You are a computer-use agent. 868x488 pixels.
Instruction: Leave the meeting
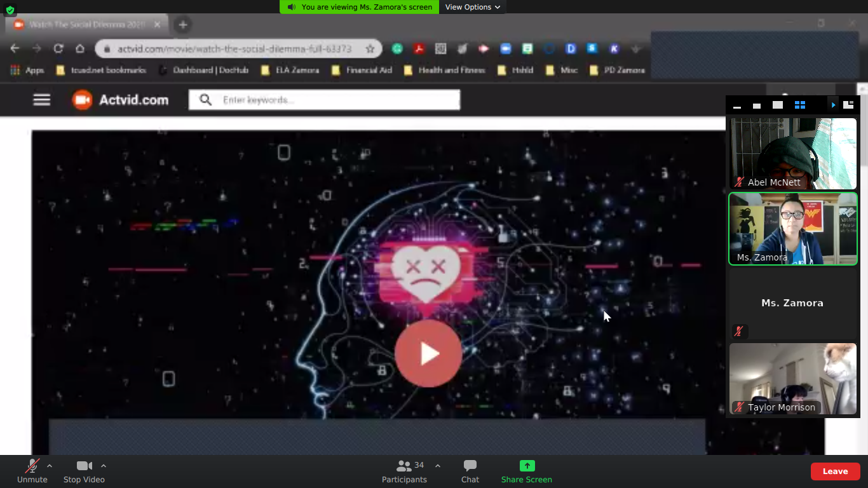pyautogui.click(x=835, y=471)
